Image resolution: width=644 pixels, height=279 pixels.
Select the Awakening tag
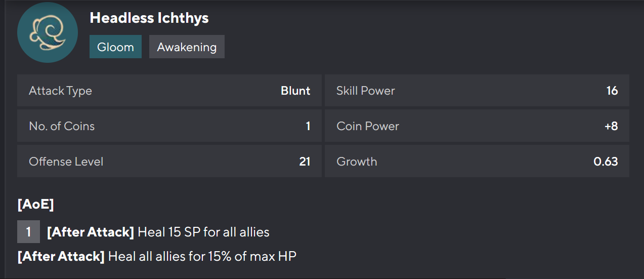(x=187, y=47)
